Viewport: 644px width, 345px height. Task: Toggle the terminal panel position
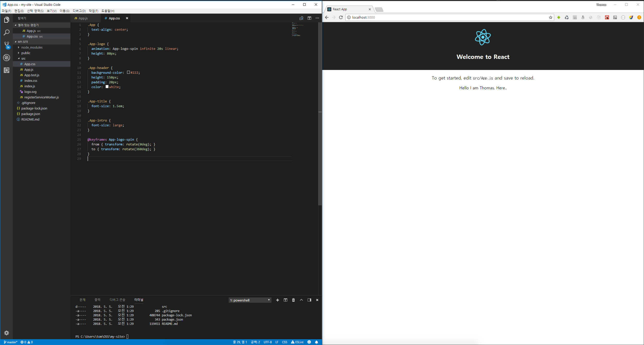[309, 300]
